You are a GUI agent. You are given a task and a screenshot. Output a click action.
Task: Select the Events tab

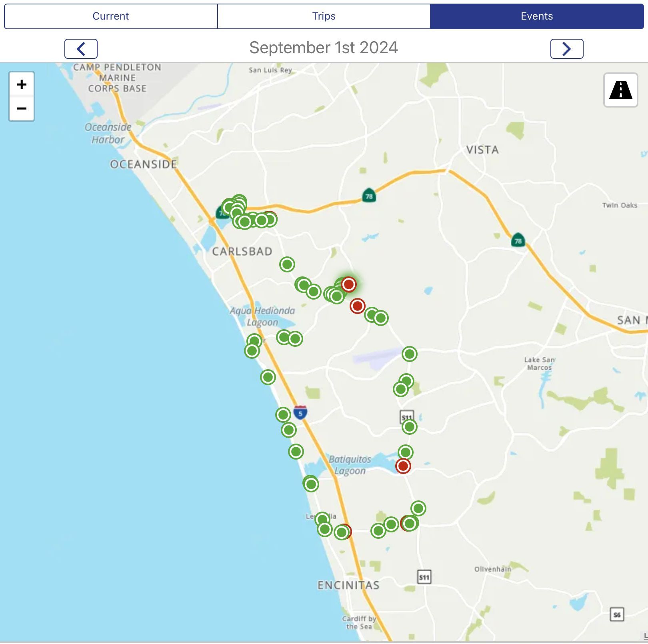(x=536, y=16)
